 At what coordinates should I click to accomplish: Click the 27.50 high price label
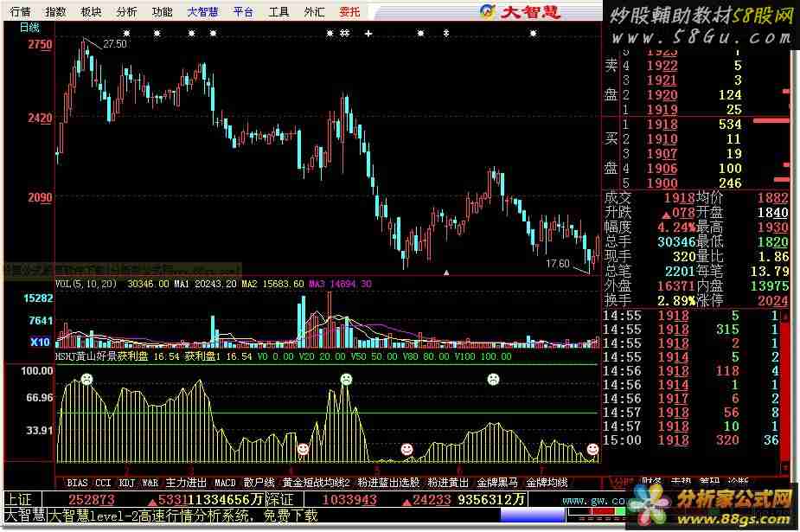[x=115, y=44]
